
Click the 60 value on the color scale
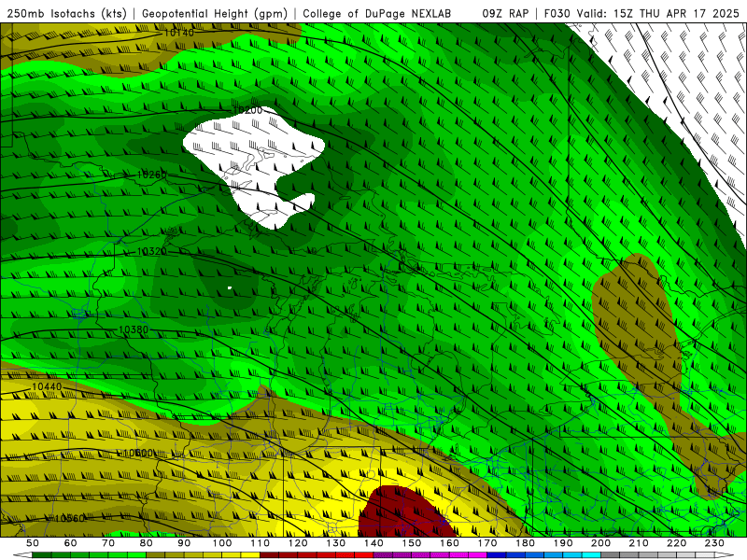pyautogui.click(x=71, y=543)
